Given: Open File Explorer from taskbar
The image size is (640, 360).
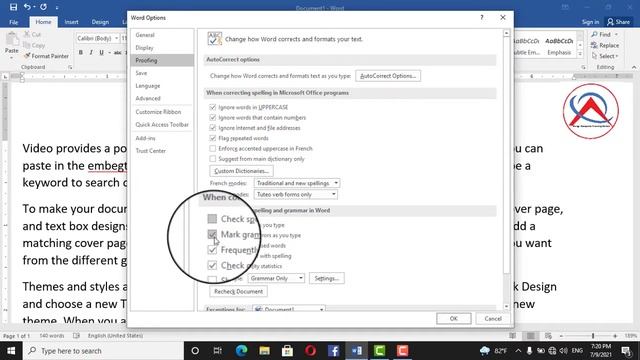Looking at the screenshot, I should tap(264, 351).
